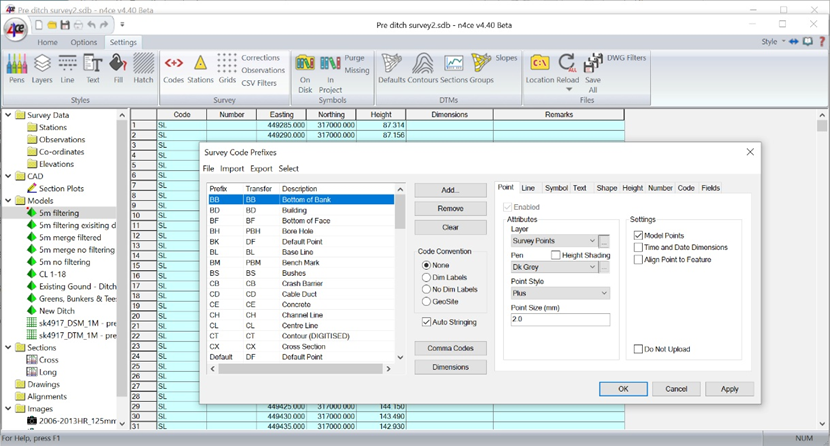This screenshot has height=446, width=830.
Task: Open survey Grids settings
Action: click(227, 69)
